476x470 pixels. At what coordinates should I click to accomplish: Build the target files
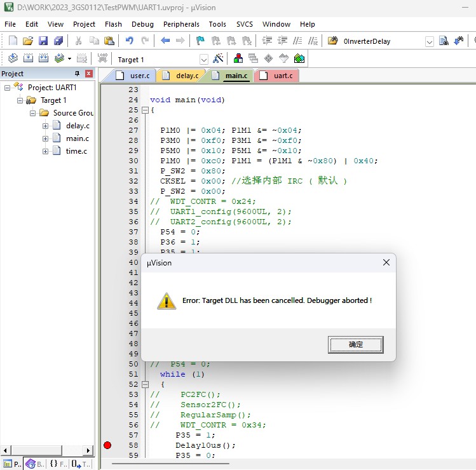(x=28, y=58)
